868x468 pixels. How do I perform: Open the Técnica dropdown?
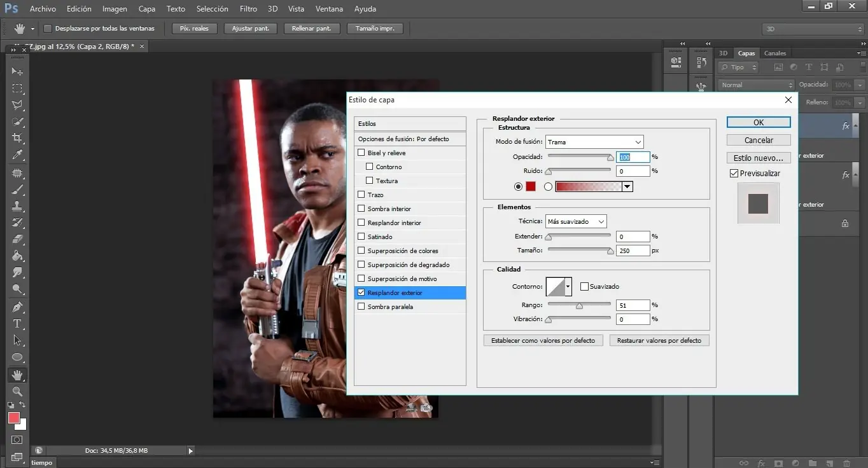[x=576, y=222]
